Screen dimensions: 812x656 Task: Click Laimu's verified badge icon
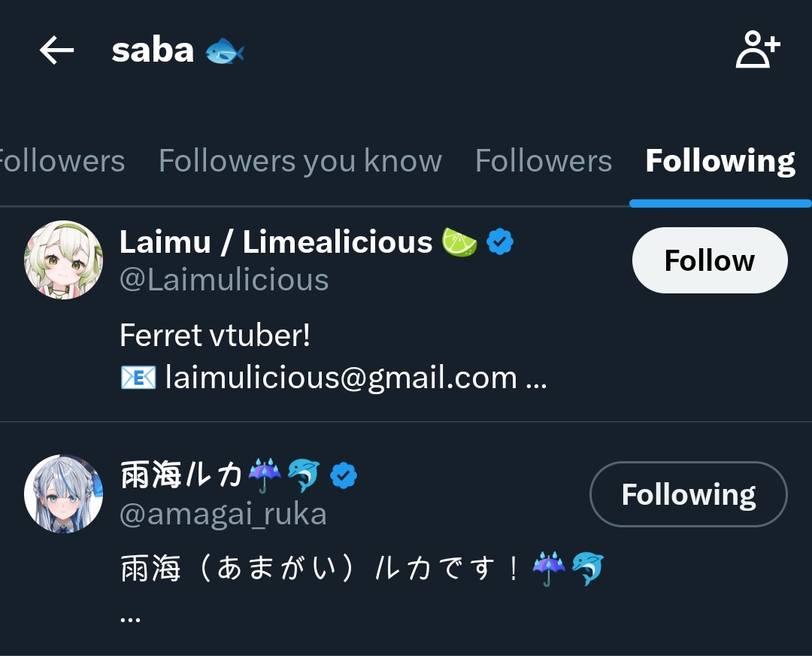pos(500,242)
